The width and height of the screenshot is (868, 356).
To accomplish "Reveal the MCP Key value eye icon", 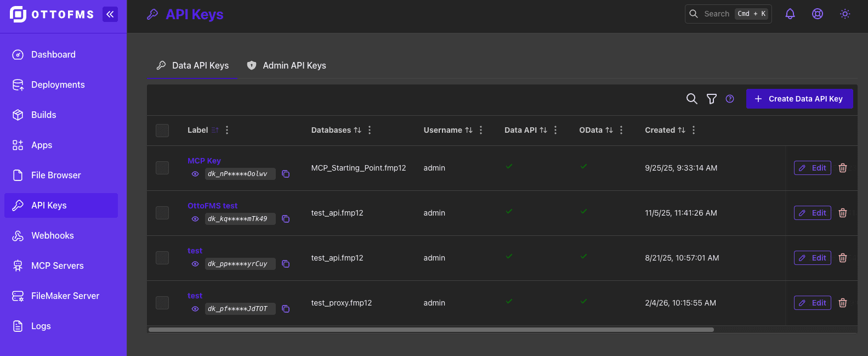I will point(195,174).
